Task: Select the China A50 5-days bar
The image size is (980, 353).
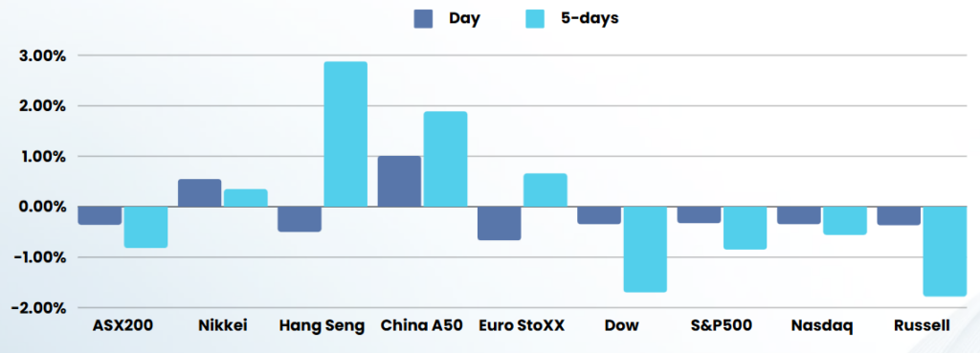Action: tap(446, 160)
